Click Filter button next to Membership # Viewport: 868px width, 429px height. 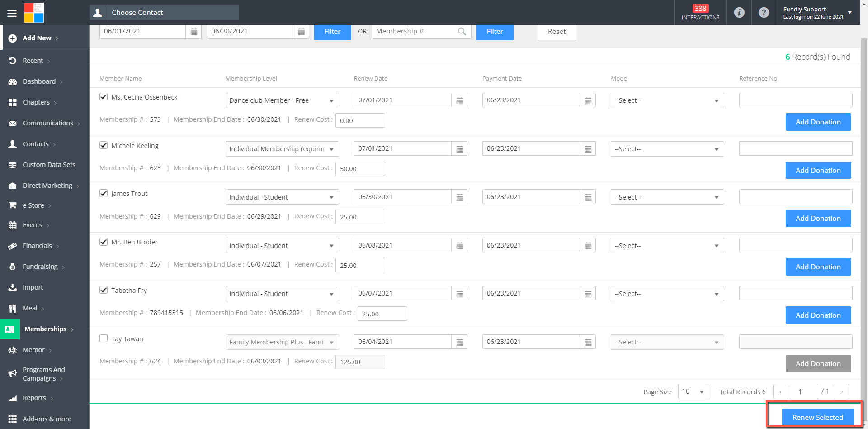495,32
